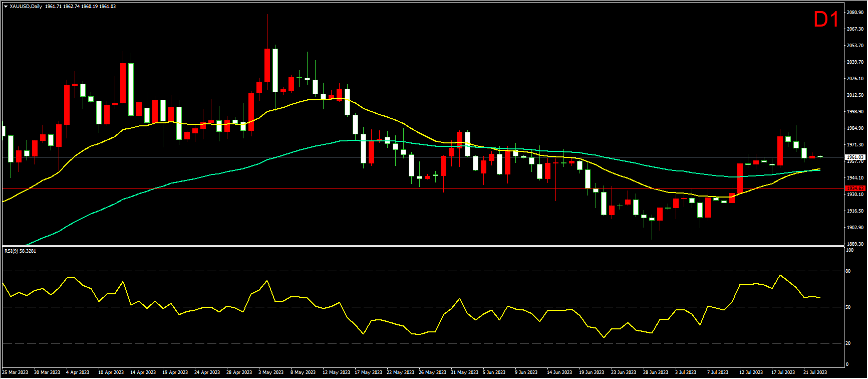Image resolution: width=868 pixels, height=379 pixels.
Task: Click the 28 Apr 2023 date label
Action: pos(239,372)
